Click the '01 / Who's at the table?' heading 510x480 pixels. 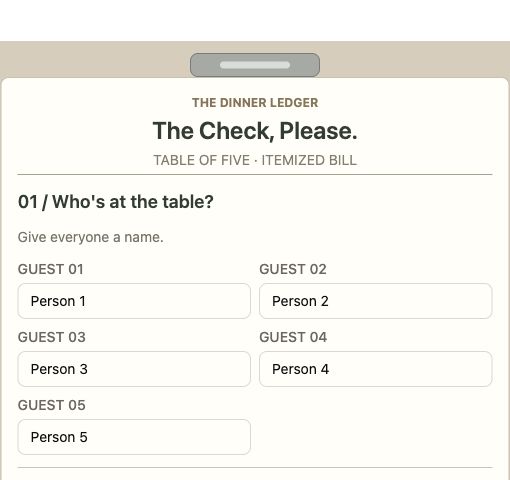click(x=116, y=202)
